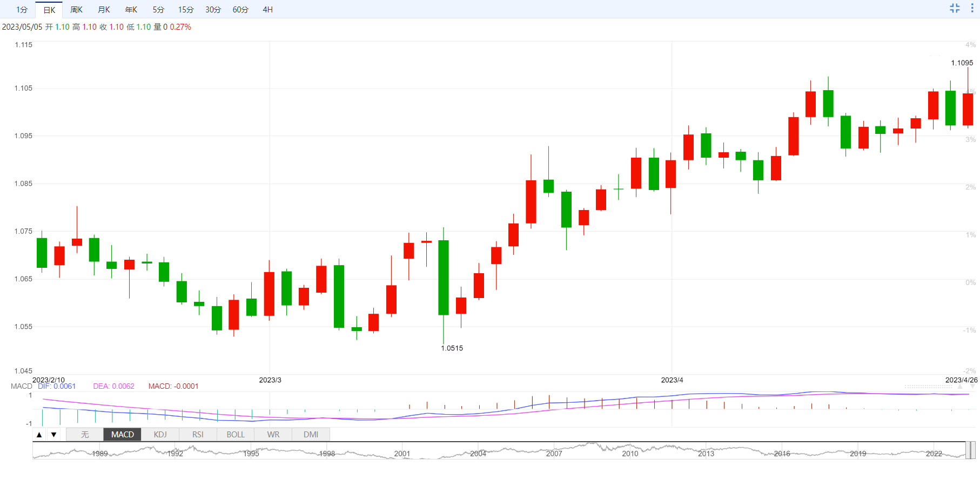Screen dimensions: 980x480
Task: Enable the KDJ indicator
Action: (x=160, y=435)
